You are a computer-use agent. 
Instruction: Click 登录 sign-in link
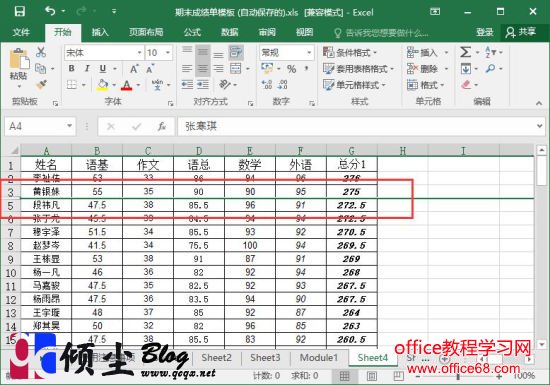(x=485, y=33)
